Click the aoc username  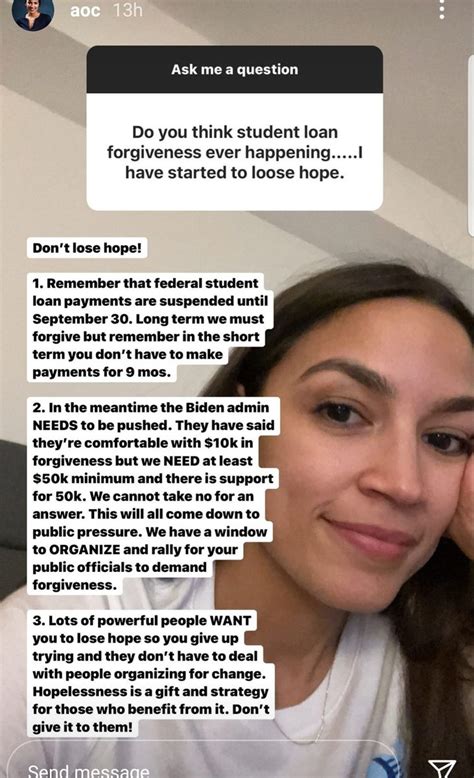(x=85, y=10)
